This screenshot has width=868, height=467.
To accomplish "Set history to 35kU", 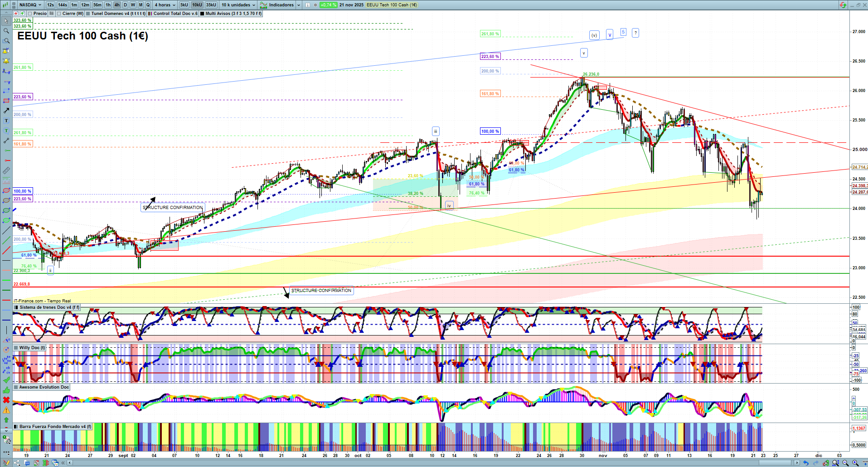I will (211, 5).
